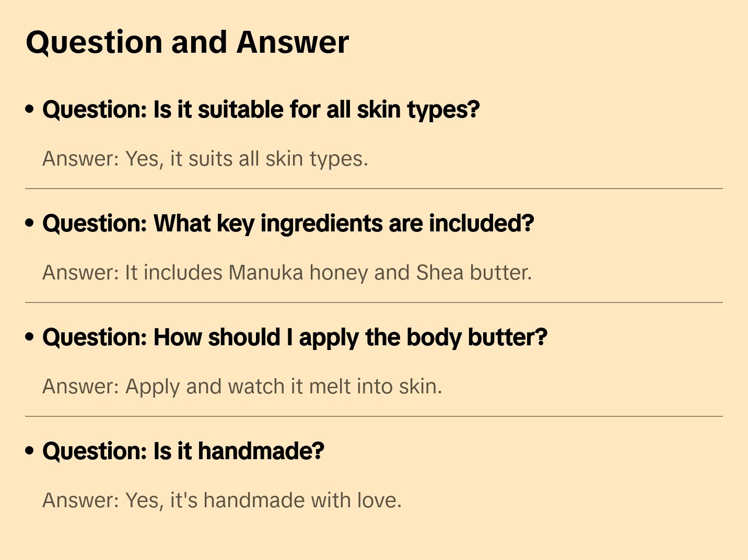Click the bullet beside the handmade question
Image resolution: width=748 pixels, height=560 pixels.
pyautogui.click(x=30, y=451)
